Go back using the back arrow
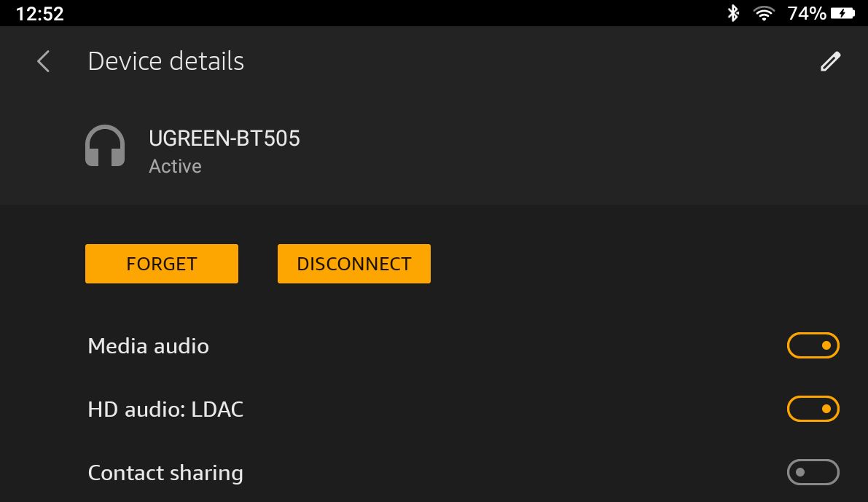868x502 pixels. pyautogui.click(x=44, y=61)
